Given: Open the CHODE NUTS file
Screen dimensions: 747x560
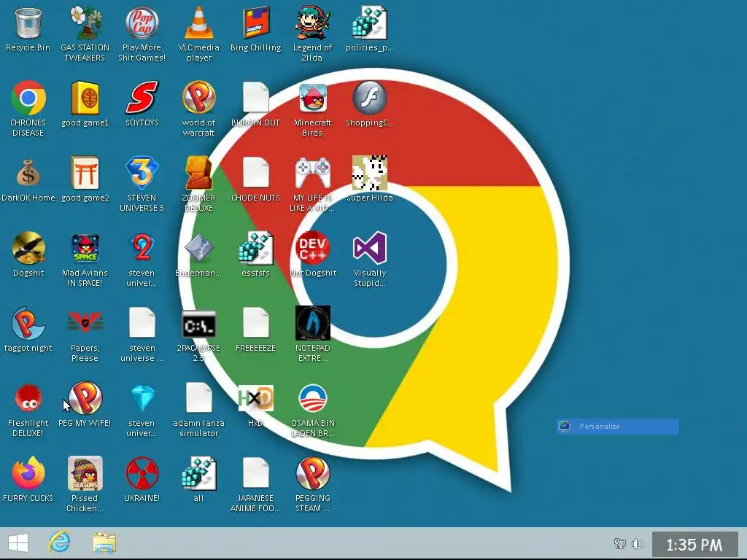Looking at the screenshot, I should tap(256, 172).
